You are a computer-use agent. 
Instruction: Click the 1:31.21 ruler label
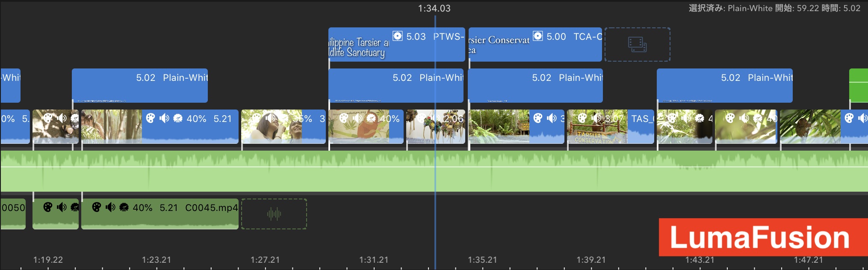(374, 260)
